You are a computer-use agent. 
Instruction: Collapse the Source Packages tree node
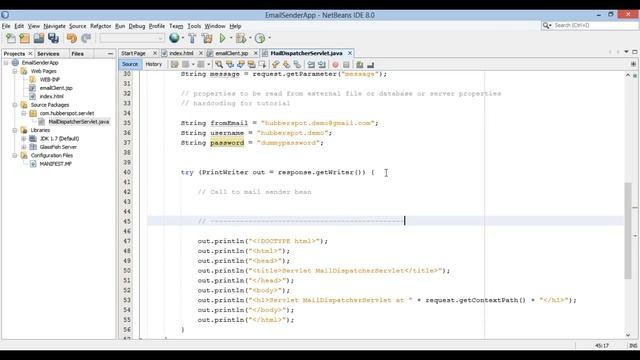tap(15, 105)
